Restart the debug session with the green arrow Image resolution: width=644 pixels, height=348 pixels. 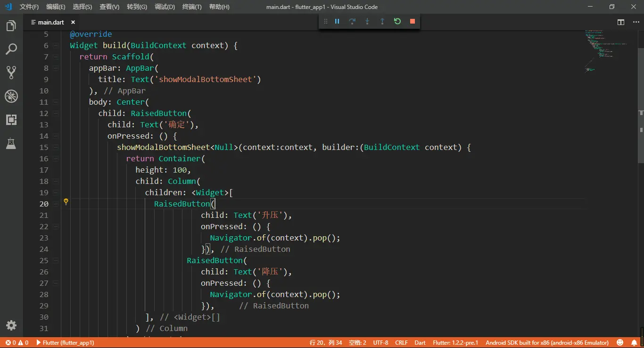[397, 21]
